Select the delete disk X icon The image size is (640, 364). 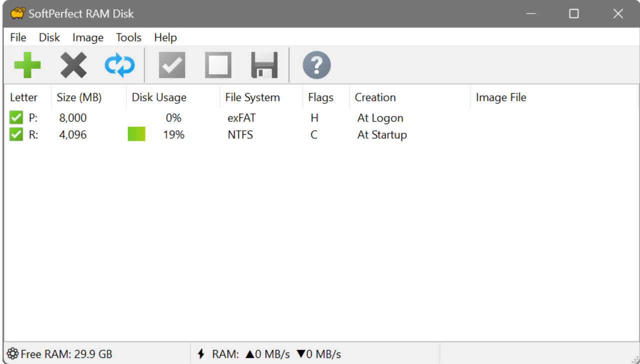pyautogui.click(x=73, y=64)
